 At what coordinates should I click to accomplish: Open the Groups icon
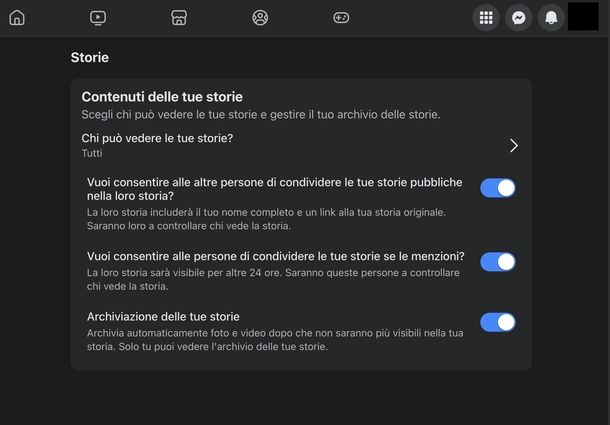click(x=260, y=17)
